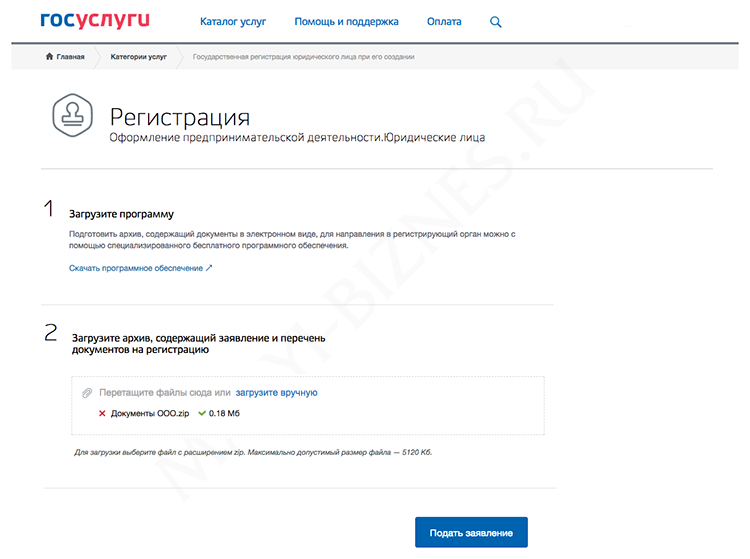Image resolution: width=750 pixels, height=559 pixels.
Task: Navigate to Категории услуг breadcrumb
Action: [x=138, y=57]
